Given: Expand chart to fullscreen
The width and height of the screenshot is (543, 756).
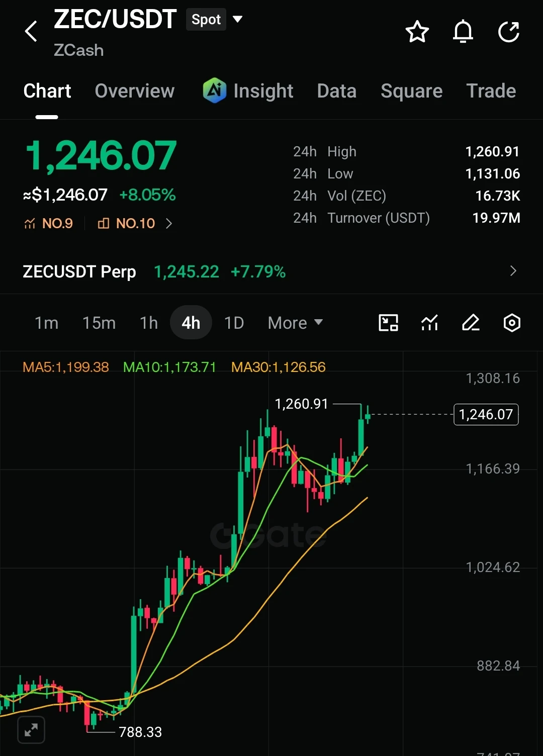Looking at the screenshot, I should point(31,730).
